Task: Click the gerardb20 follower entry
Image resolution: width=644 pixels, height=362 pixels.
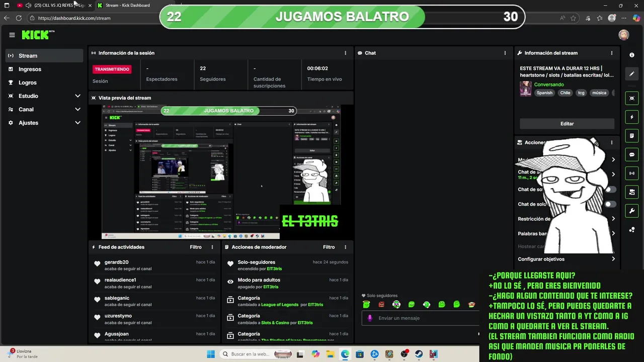Action: coord(155,265)
